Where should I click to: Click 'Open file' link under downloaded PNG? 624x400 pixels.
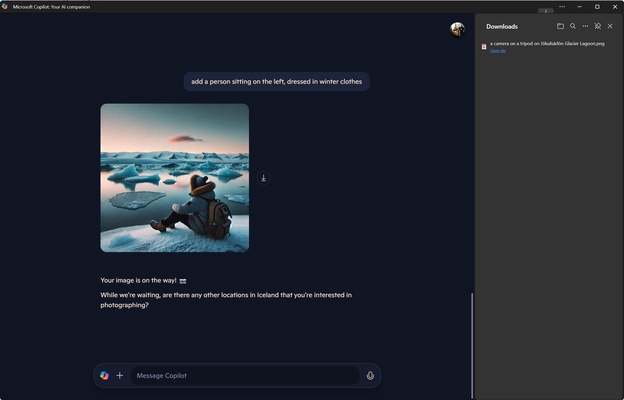[498, 51]
